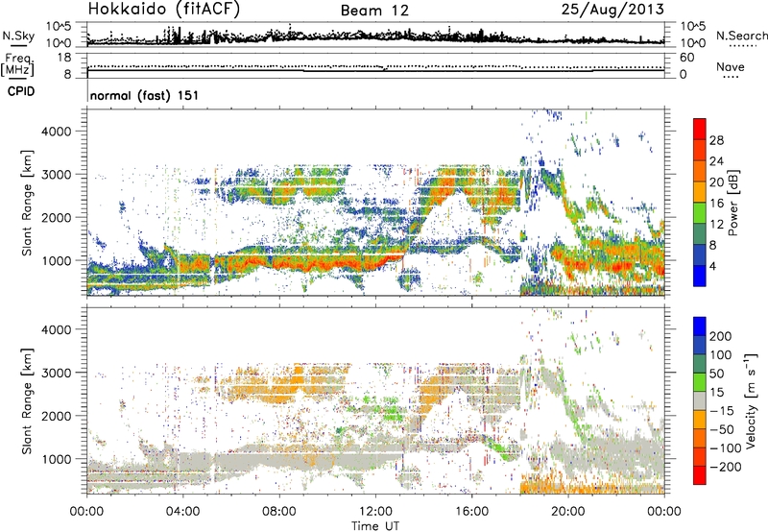Click the "08:00" time tick label
Screen dimensions: 768x532
[x=279, y=512]
